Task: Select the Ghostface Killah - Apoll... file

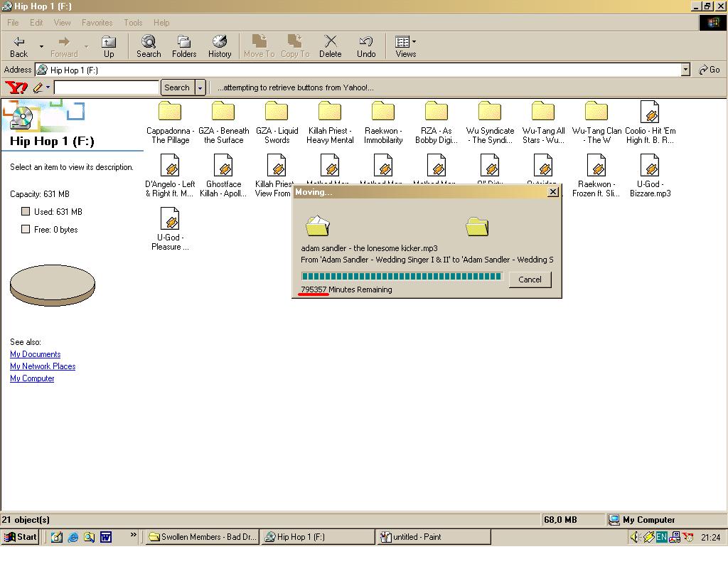Action: pyautogui.click(x=223, y=176)
